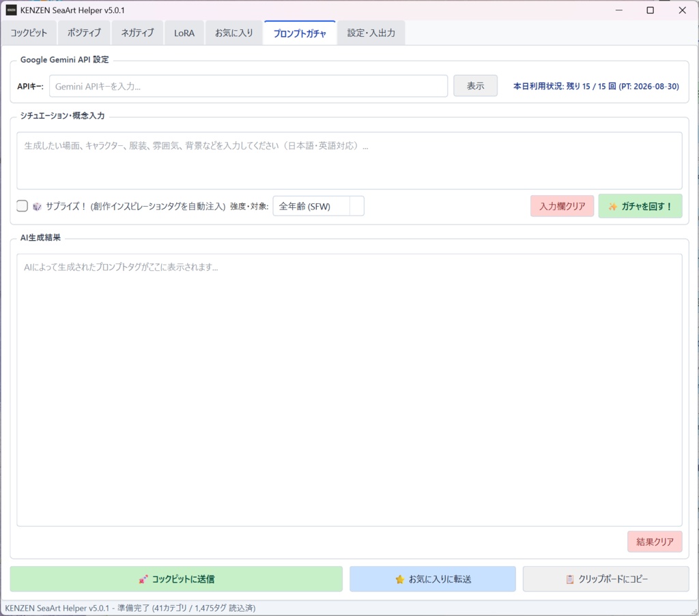This screenshot has height=616, width=699.
Task: Open the ネガティブ tab
Action: tap(137, 33)
